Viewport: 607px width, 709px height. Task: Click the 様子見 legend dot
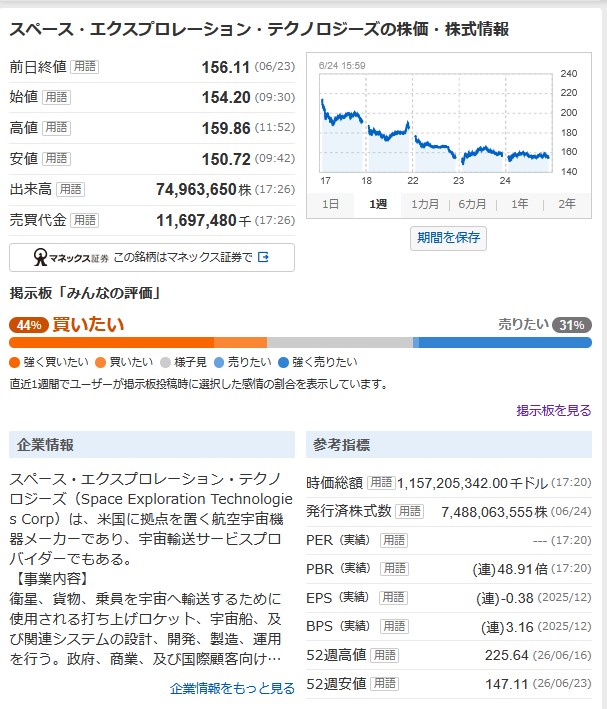point(166,363)
